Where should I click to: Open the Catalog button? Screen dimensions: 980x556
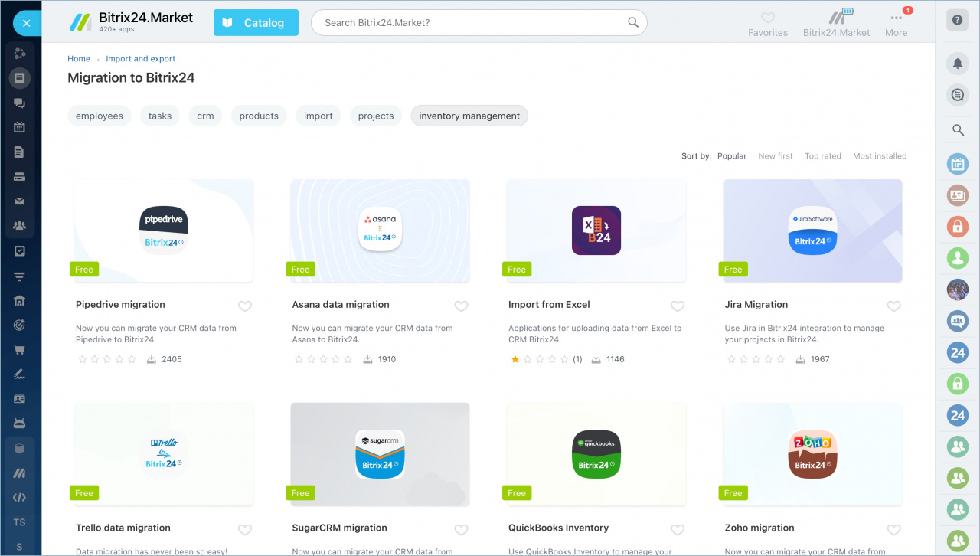click(x=254, y=23)
